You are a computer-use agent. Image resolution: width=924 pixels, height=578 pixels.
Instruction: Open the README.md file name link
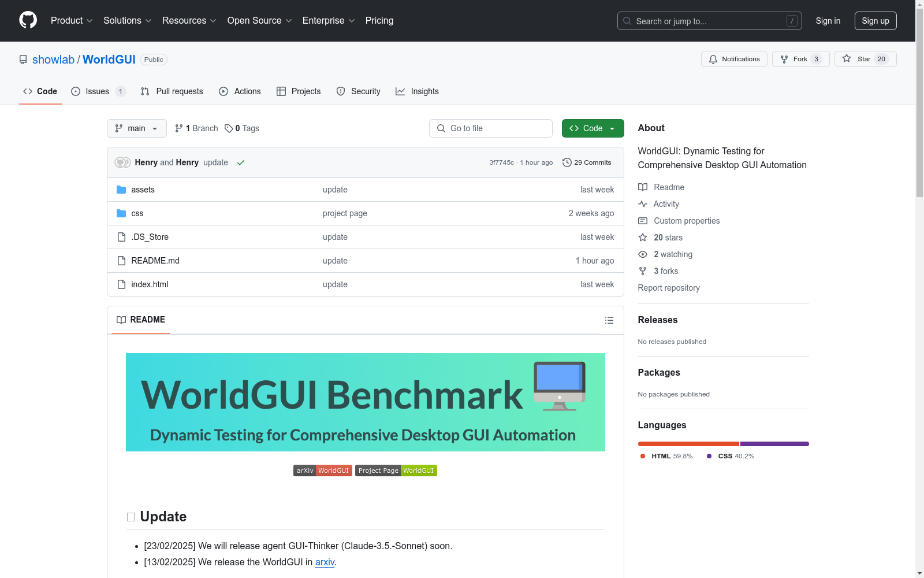coord(155,261)
